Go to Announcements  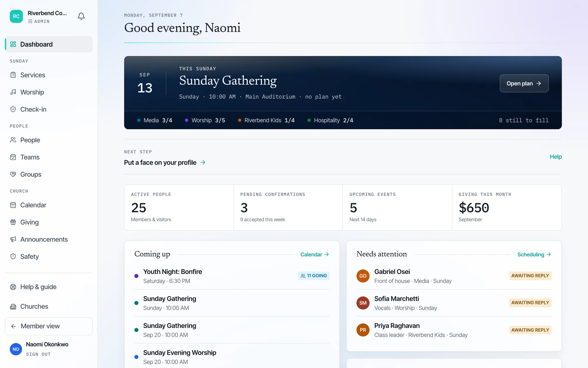(x=49, y=239)
